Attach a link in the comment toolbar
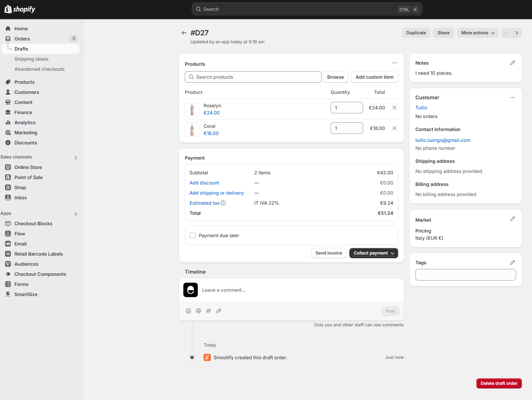 [x=218, y=311]
